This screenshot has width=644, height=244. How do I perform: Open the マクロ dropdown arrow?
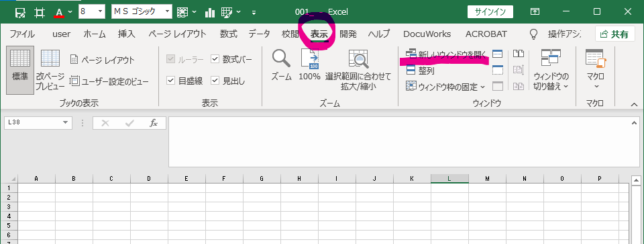click(x=596, y=87)
